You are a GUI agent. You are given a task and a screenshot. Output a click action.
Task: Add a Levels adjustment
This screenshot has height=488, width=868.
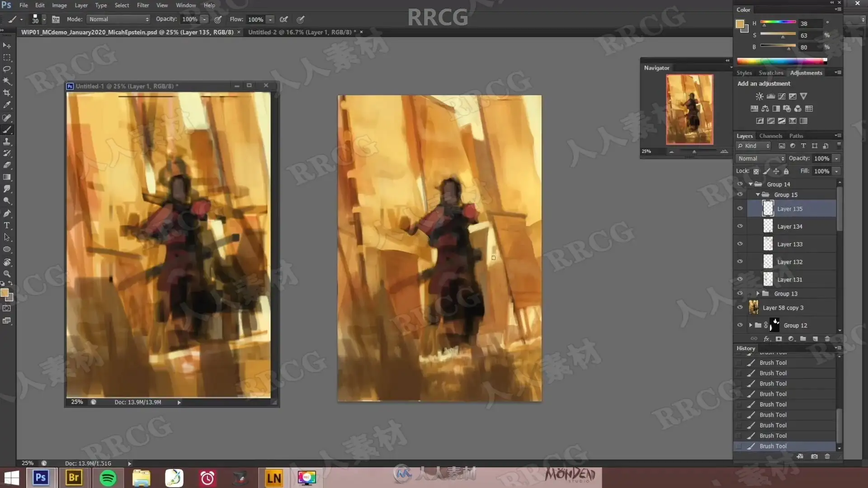click(770, 96)
